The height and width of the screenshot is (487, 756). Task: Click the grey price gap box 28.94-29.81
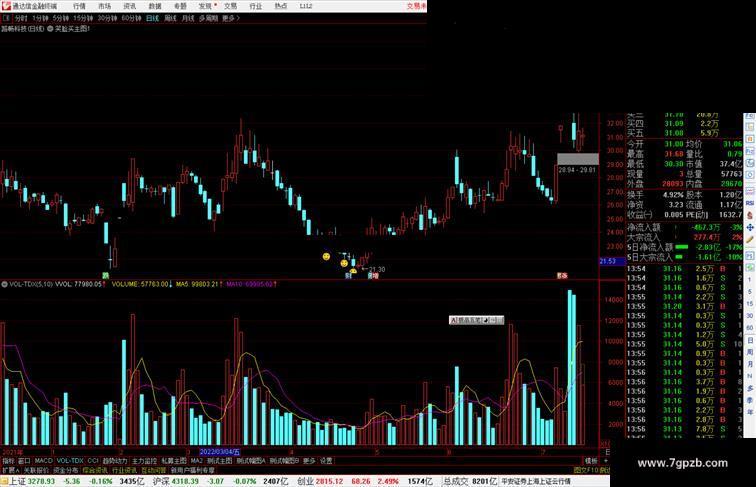578,159
